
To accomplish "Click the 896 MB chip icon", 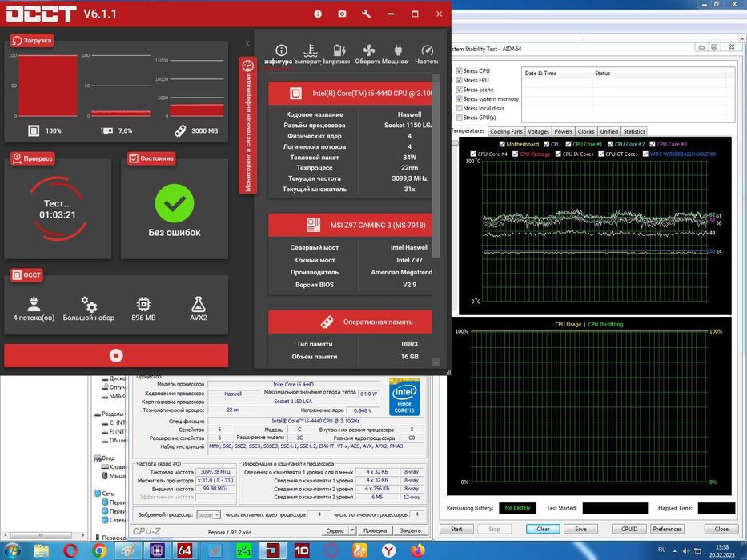I will 143,304.
